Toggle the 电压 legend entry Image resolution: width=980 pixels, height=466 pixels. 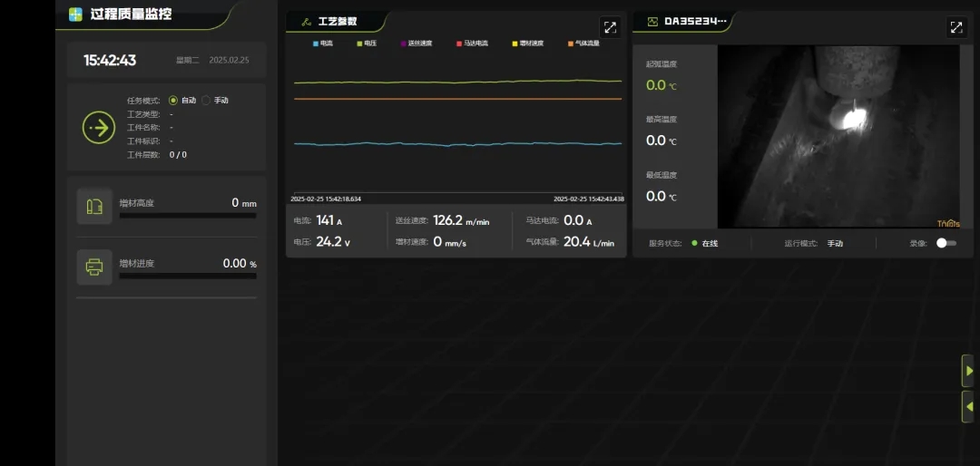tap(367, 44)
